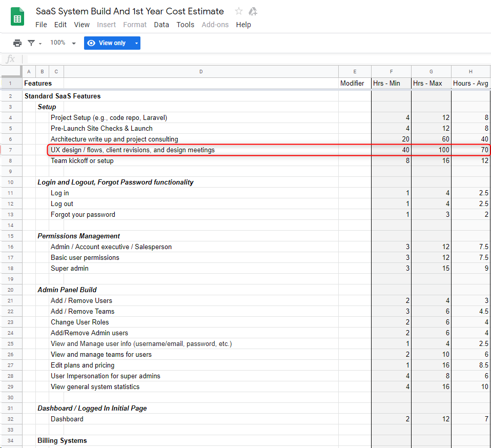Open the Tools menu

186,25
